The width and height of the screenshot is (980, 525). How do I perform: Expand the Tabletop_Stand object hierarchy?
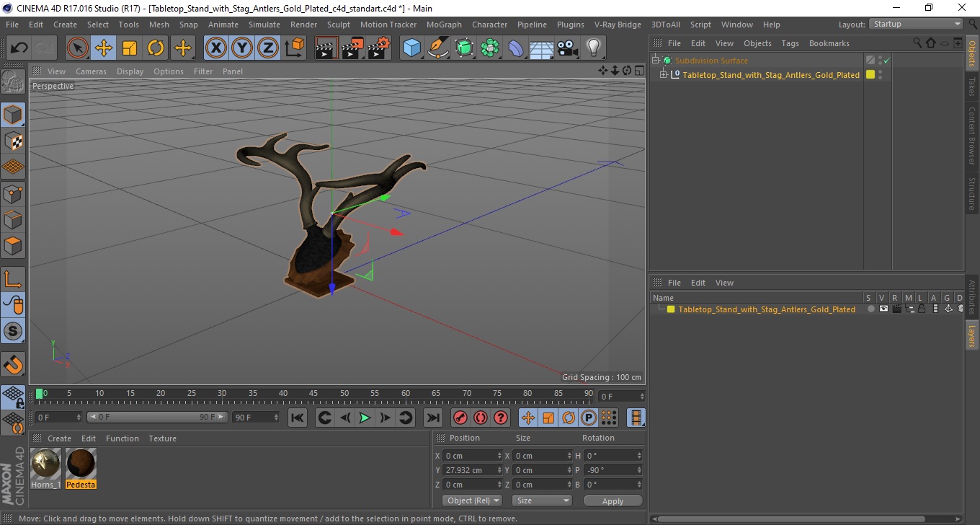[x=664, y=75]
